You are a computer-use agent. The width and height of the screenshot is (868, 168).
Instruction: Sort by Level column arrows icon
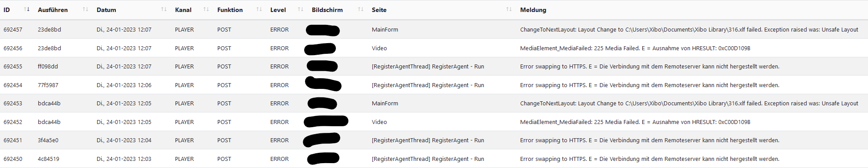tap(301, 9)
